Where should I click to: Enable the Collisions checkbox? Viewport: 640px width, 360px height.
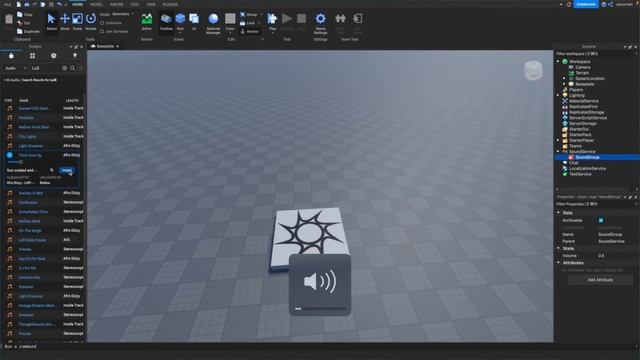[102, 23]
